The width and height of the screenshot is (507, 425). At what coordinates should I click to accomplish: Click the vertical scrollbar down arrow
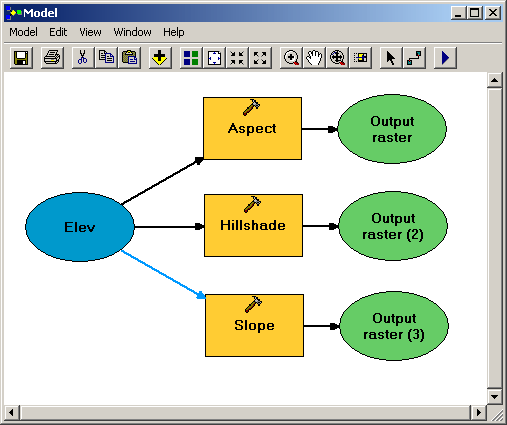pos(494,397)
